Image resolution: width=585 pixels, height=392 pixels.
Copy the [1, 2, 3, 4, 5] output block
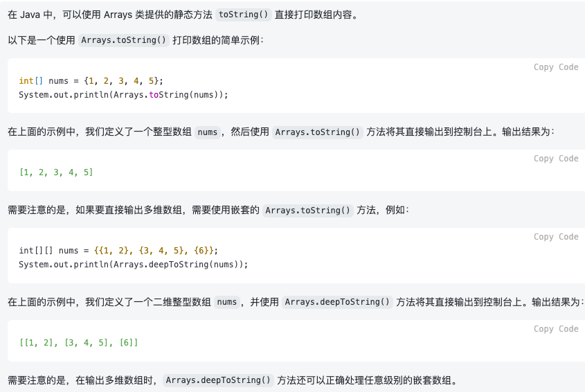(x=556, y=159)
